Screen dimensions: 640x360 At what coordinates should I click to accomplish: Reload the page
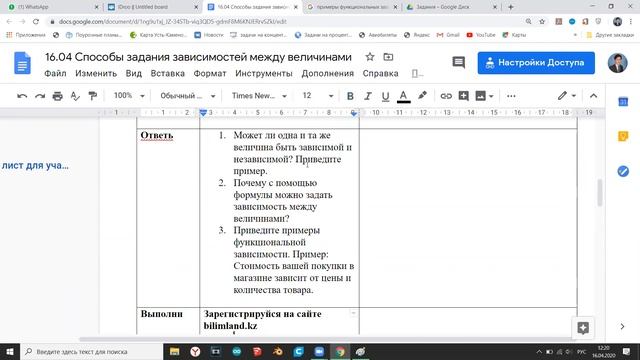pos(36,22)
